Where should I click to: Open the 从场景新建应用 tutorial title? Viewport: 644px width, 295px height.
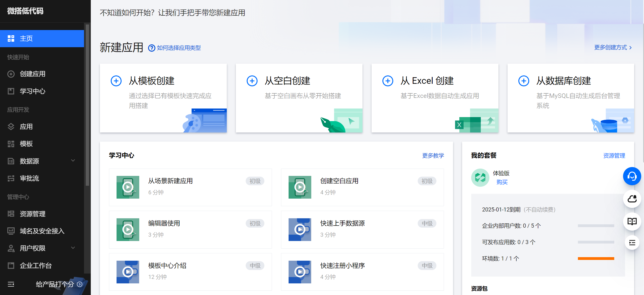(x=171, y=181)
